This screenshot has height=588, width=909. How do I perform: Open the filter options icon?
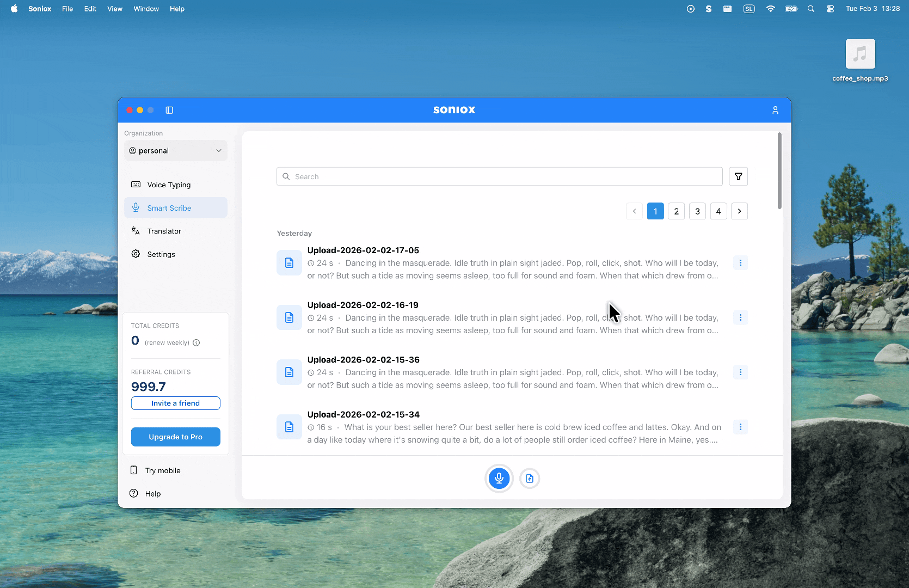738,176
